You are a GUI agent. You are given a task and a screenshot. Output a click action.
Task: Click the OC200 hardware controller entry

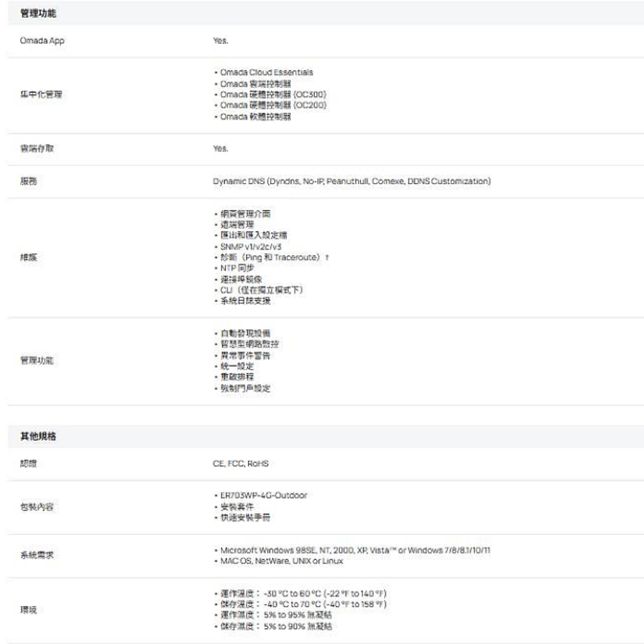point(272,106)
